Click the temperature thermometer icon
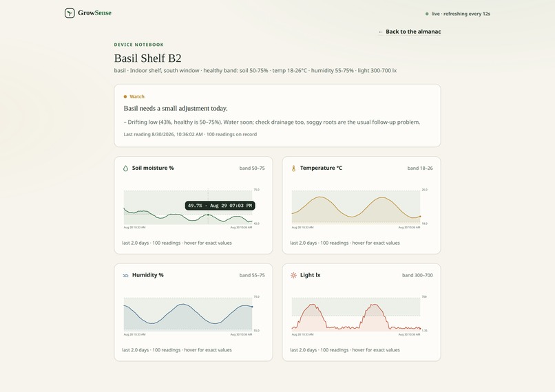Viewport: 555px width, 392px height. [293, 168]
